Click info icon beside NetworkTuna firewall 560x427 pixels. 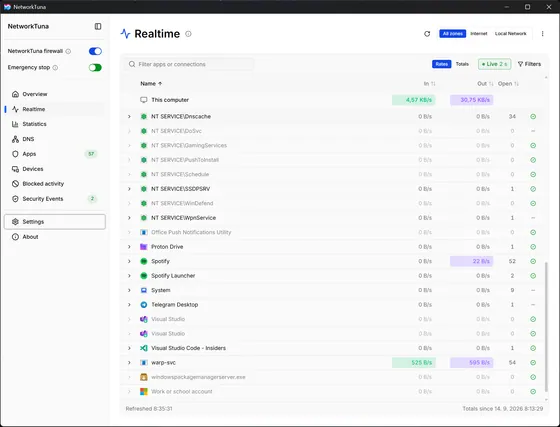pos(68,51)
